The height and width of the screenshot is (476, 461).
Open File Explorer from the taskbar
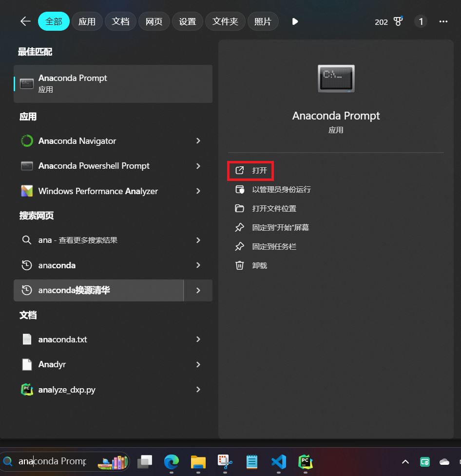pyautogui.click(x=198, y=462)
